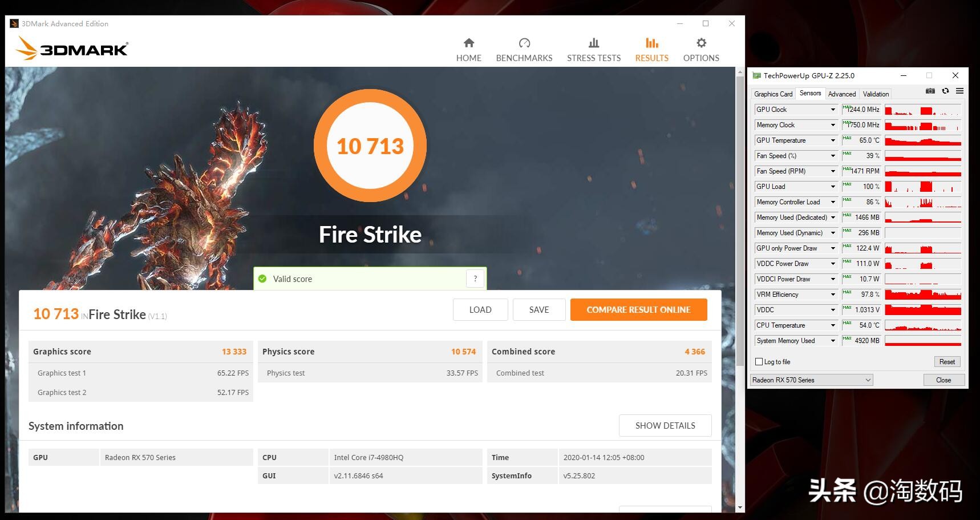
Task: Click the Combined test result 20.31 FPS
Action: coord(691,373)
